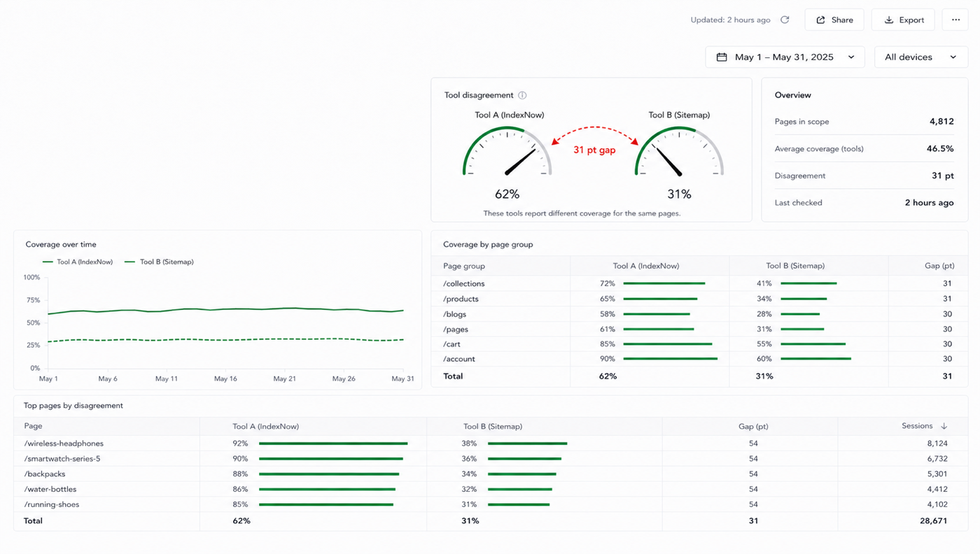Expand the May 1 – May 31, 2025 date dropdown
The height and width of the screenshot is (554, 980).
point(785,57)
